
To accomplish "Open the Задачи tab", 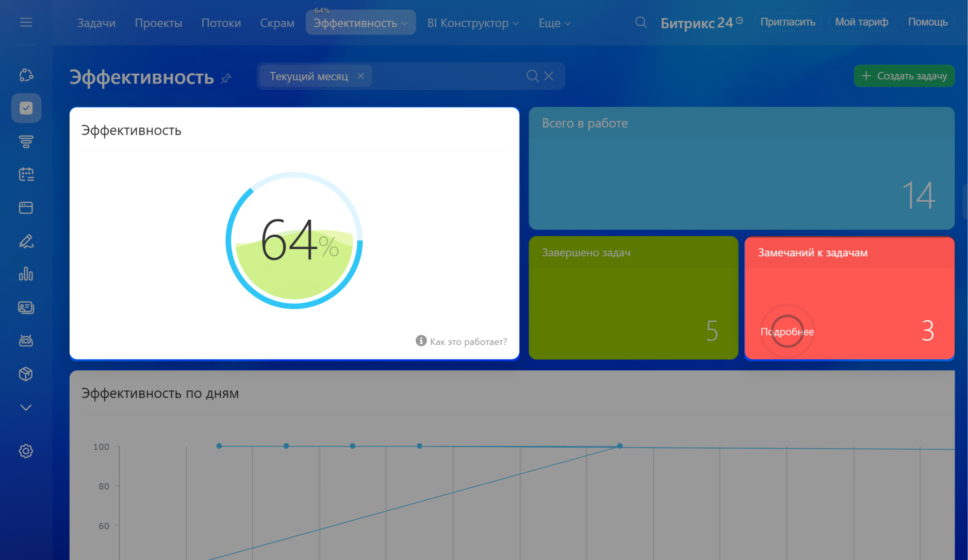I will tap(96, 23).
